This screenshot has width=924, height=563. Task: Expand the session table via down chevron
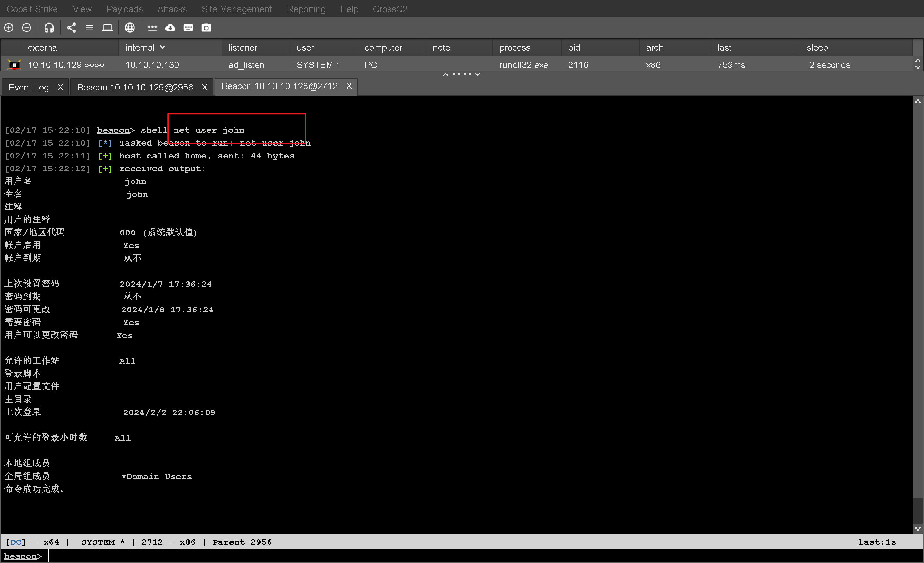[478, 74]
